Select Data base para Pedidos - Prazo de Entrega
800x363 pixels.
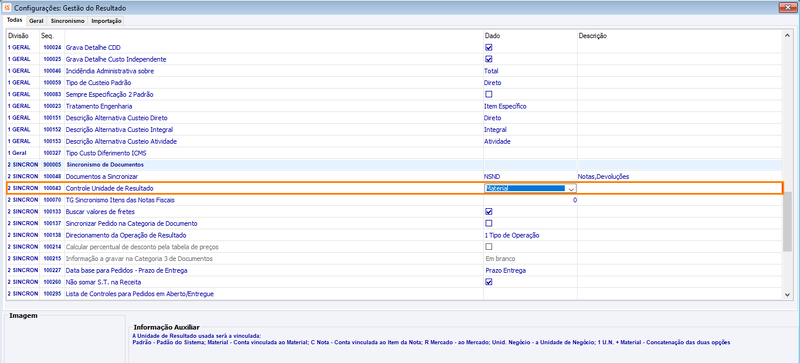(x=394, y=270)
